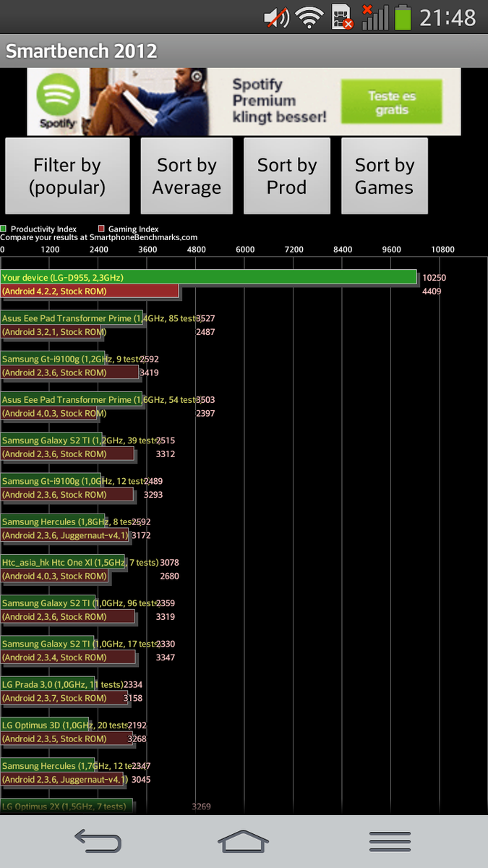Tap green Productivity Index legend swatch
The image size is (488, 868).
(4, 229)
